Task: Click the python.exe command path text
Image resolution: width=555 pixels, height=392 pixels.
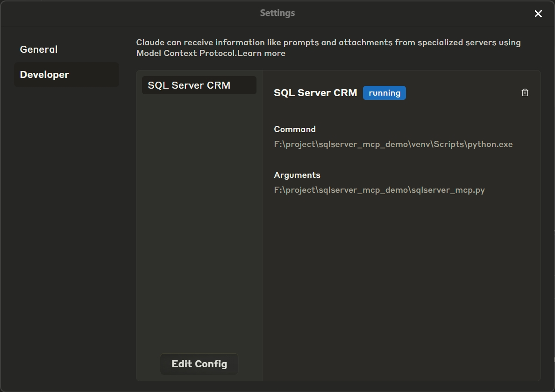Action: pos(393,144)
